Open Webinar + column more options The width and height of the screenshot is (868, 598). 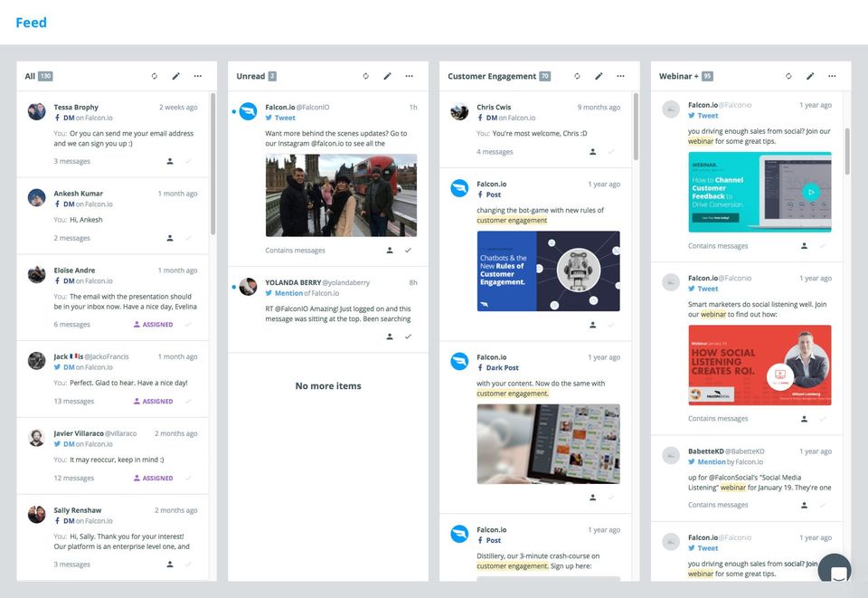point(832,76)
